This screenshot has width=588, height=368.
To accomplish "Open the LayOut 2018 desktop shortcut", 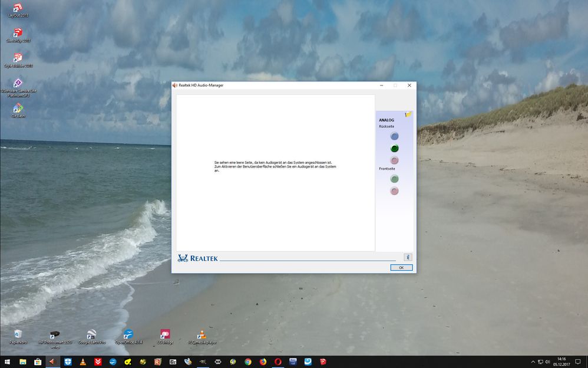I will 18,8.
